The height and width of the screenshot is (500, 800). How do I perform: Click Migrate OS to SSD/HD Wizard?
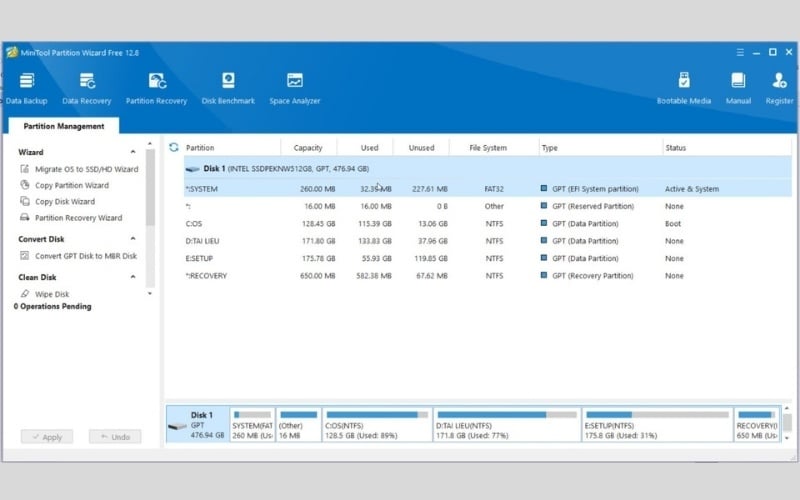(x=86, y=170)
